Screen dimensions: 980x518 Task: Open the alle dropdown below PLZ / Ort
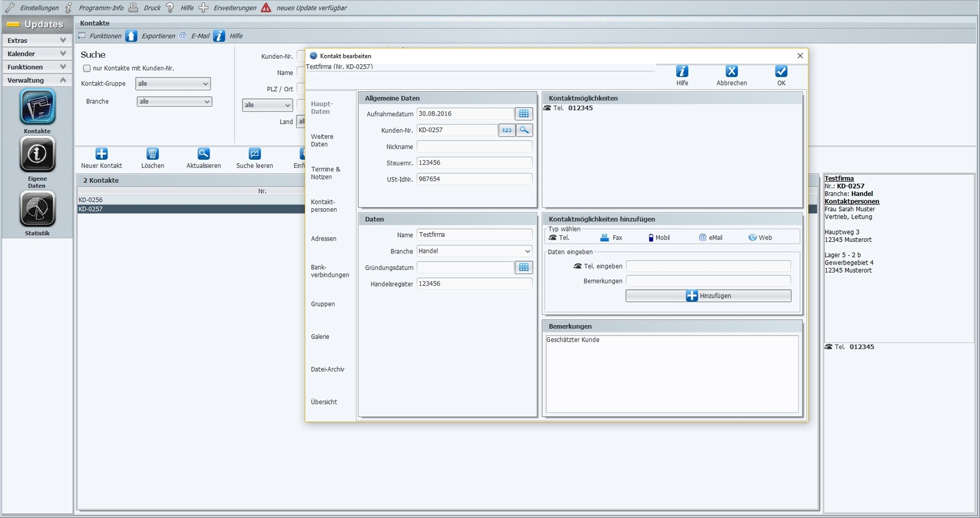point(268,105)
